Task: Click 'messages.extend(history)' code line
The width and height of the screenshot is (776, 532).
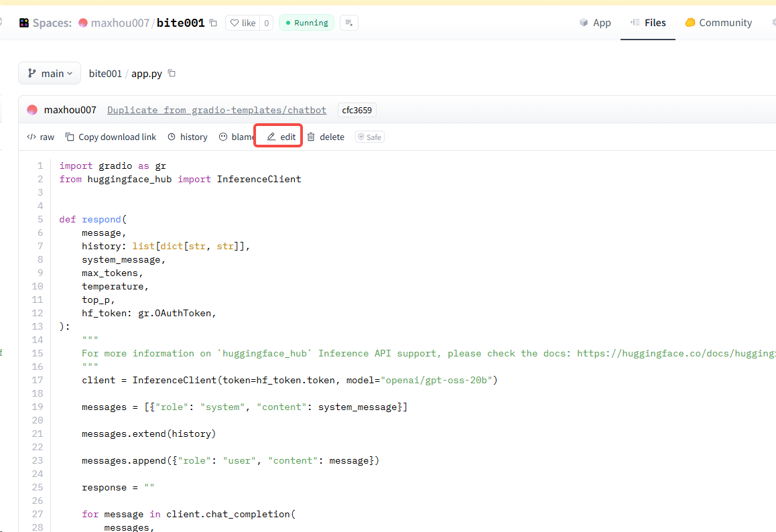Action: coord(149,434)
